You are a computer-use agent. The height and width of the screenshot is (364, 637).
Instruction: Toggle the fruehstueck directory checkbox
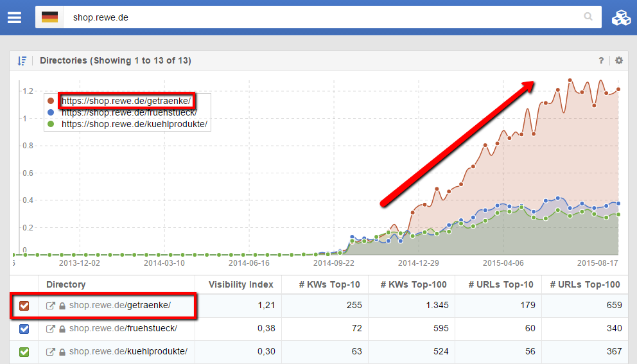tap(24, 329)
